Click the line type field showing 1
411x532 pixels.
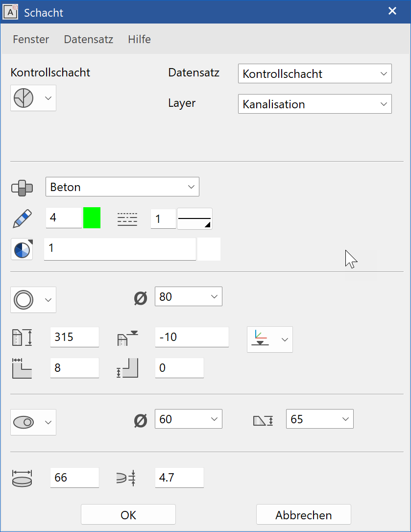pos(163,219)
